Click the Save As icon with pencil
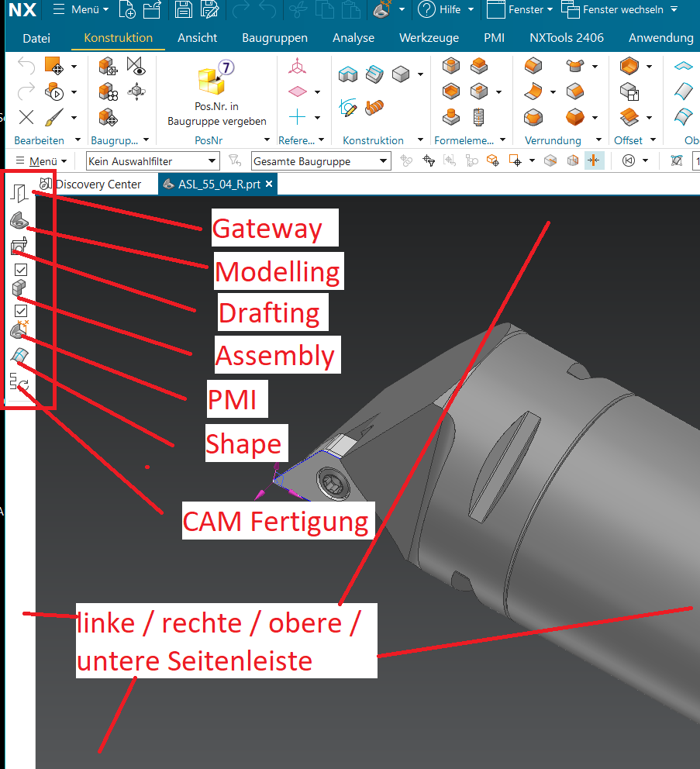The height and width of the screenshot is (769, 700). [209, 9]
